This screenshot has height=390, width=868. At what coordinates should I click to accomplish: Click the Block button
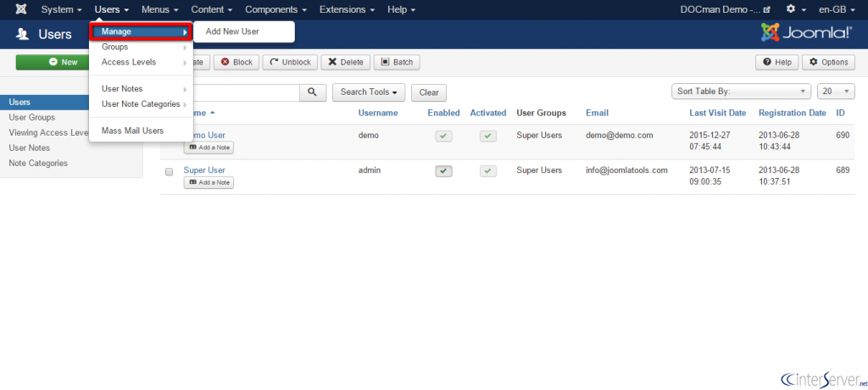[236, 62]
